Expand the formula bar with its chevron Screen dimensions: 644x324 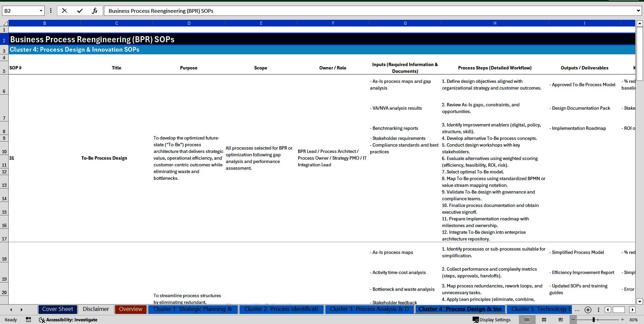coord(638,10)
